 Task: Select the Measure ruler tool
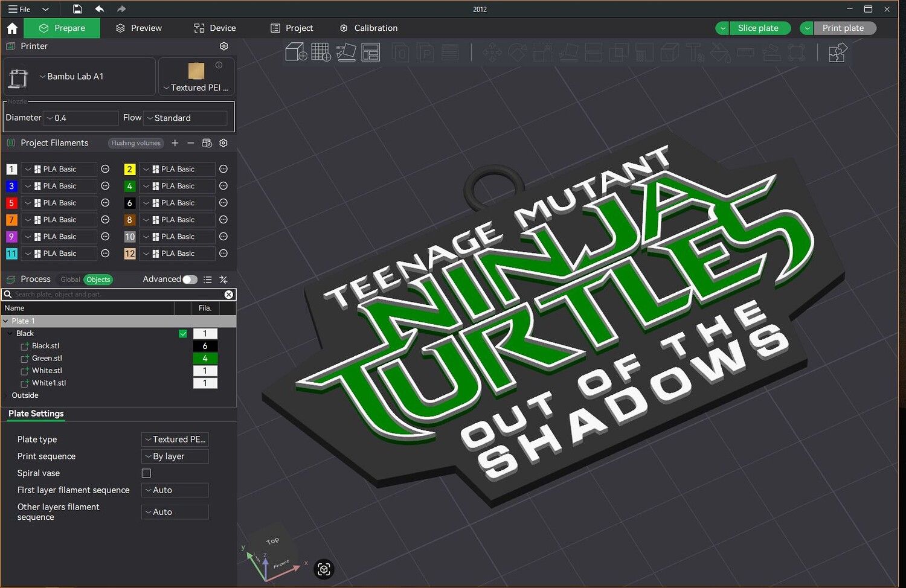[746, 53]
